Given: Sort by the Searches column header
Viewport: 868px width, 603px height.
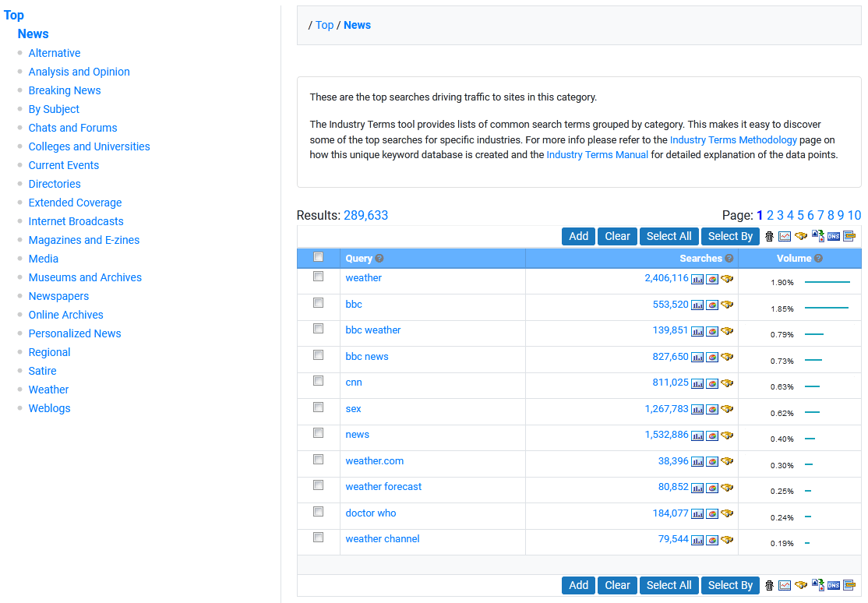Looking at the screenshot, I should coord(700,259).
